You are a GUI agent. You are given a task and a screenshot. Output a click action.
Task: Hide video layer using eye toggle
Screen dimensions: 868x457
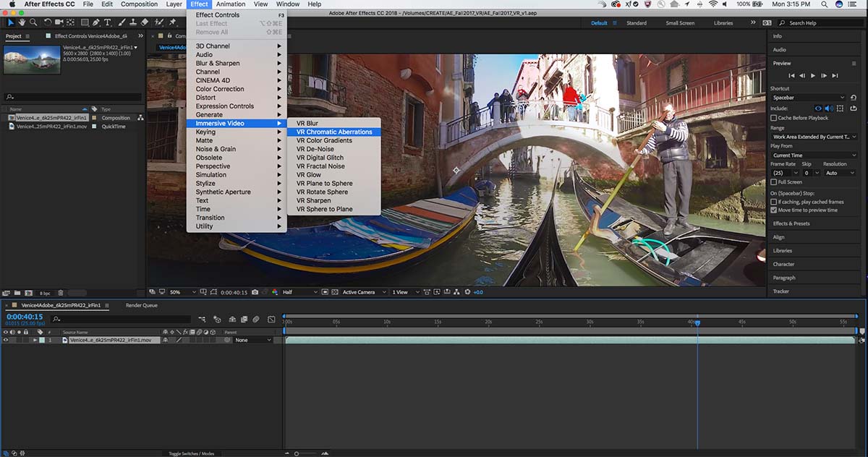tap(6, 340)
